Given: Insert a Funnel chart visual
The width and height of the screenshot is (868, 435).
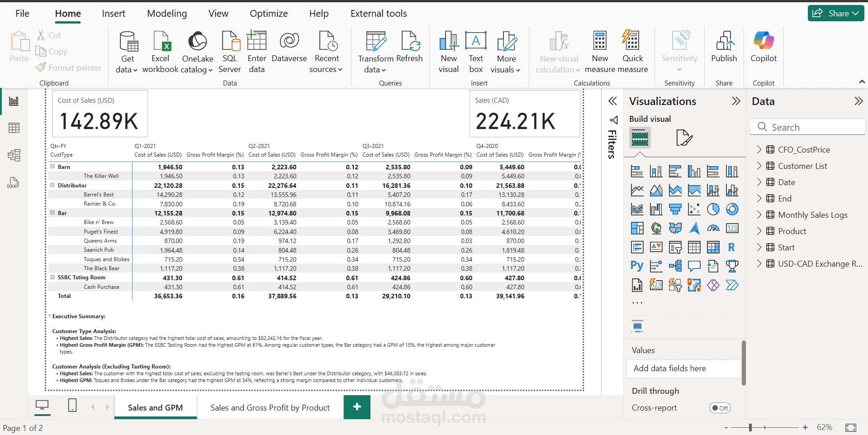Looking at the screenshot, I should 675,209.
